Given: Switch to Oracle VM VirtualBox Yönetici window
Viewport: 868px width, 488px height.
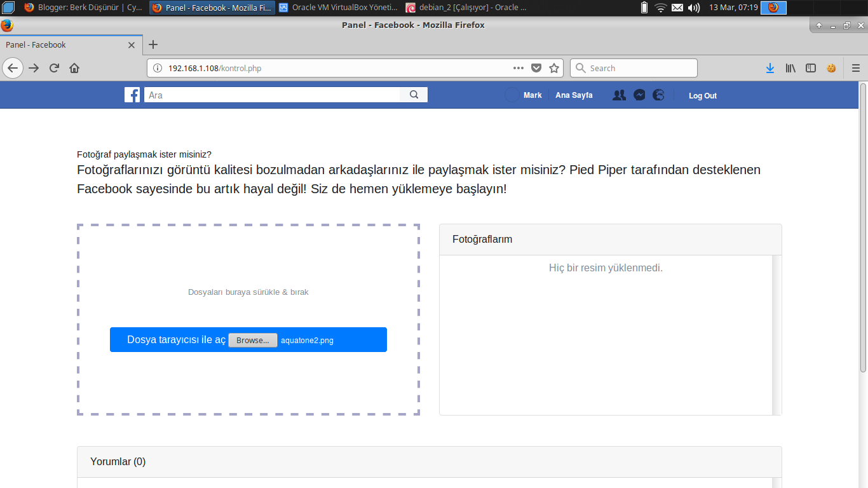Looking at the screenshot, I should coord(339,8).
